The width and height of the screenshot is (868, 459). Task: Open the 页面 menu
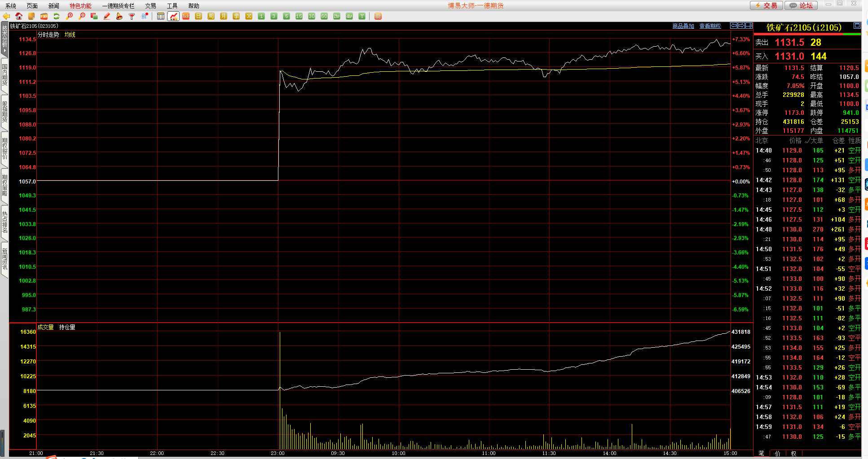tap(32, 6)
